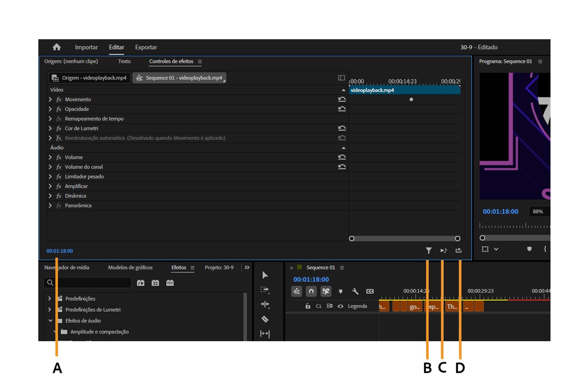Add marker in the Program monitor
The height and width of the screenshot is (380, 588).
529,249
